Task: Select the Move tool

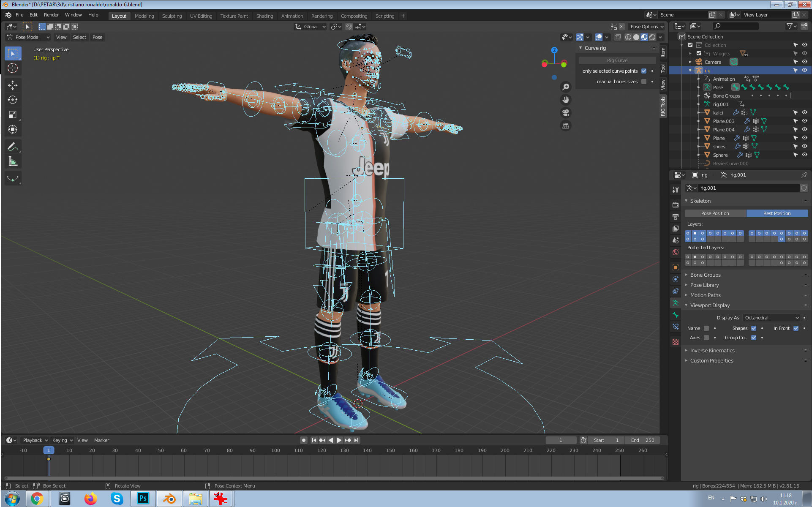Action: pos(13,85)
